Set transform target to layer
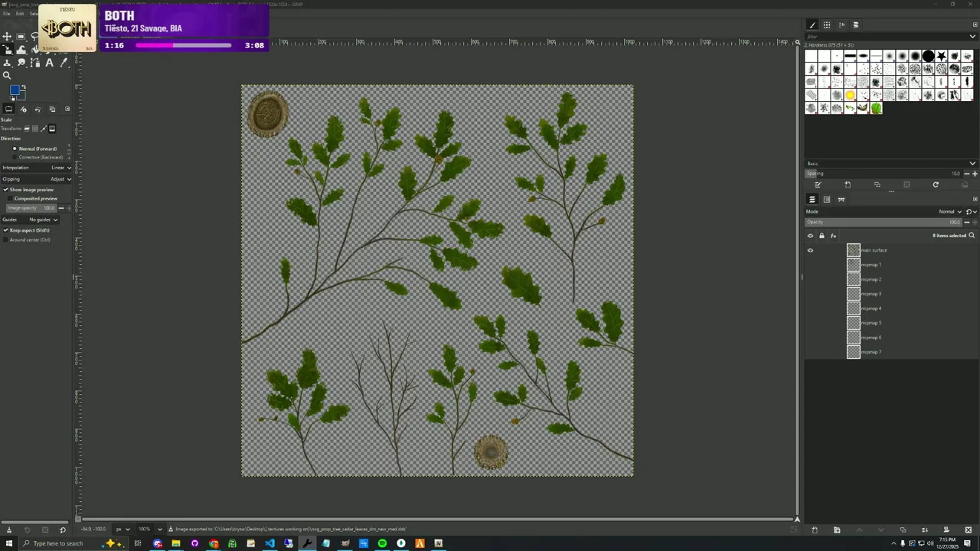This screenshot has width=980, height=551. pyautogui.click(x=27, y=129)
